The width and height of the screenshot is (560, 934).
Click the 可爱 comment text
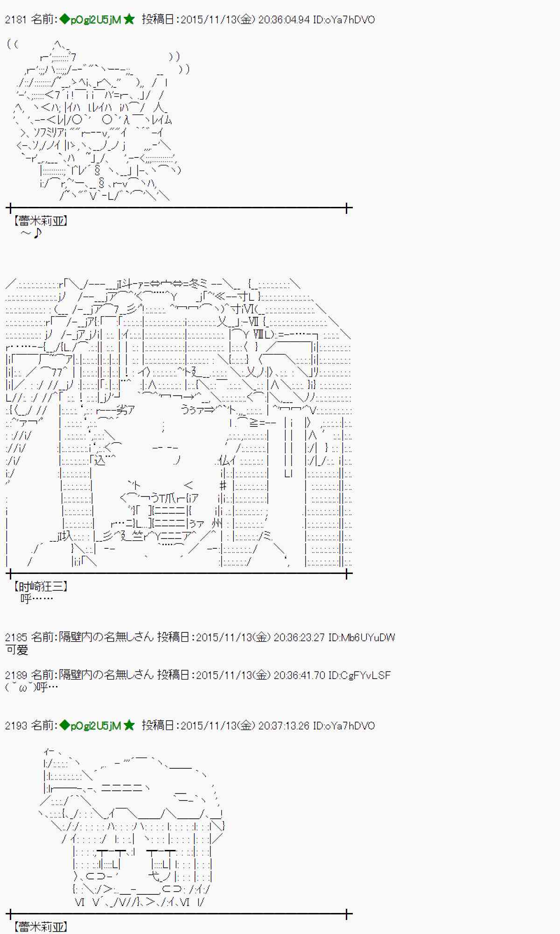pyautogui.click(x=17, y=650)
